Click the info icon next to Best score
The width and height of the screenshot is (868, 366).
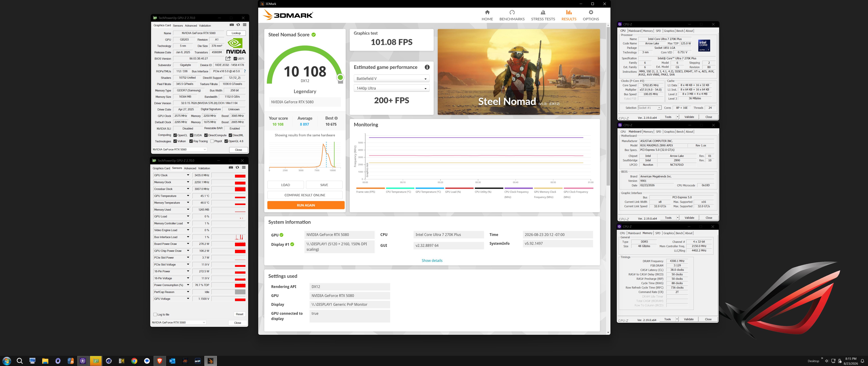point(336,118)
